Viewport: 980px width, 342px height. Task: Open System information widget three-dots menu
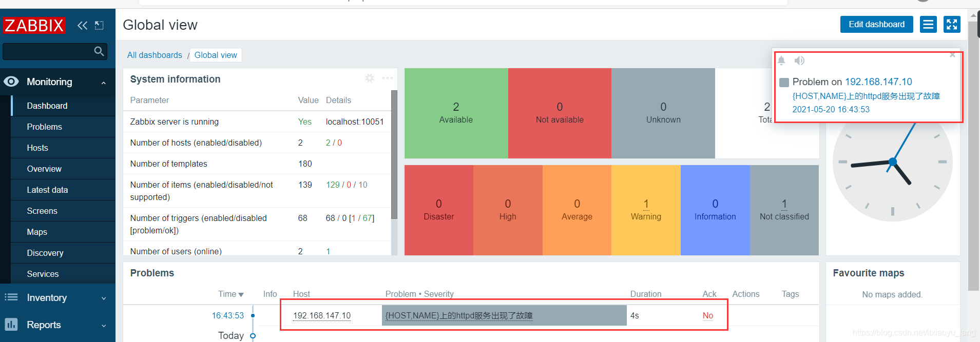tap(388, 78)
